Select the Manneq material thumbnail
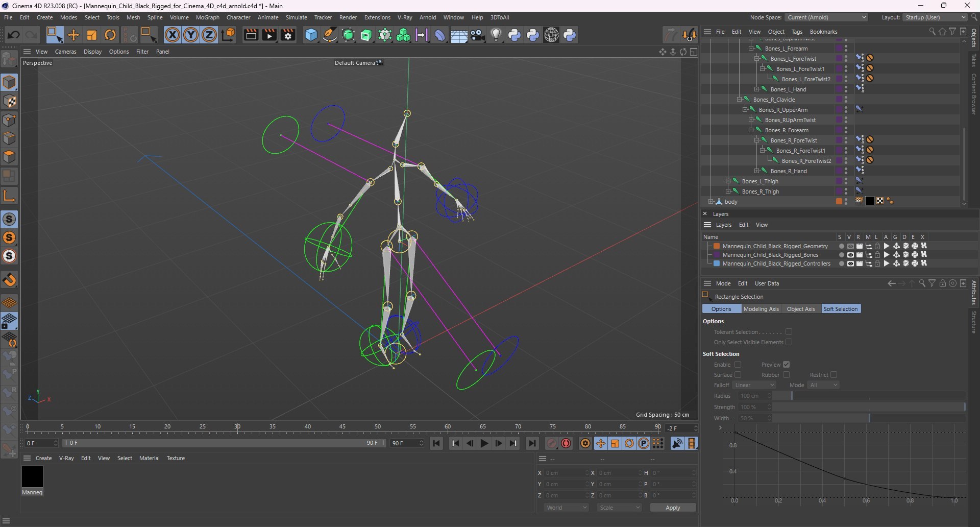 (x=32, y=477)
